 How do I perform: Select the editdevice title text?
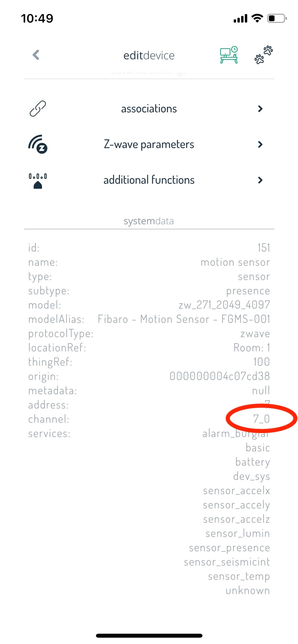point(149,55)
